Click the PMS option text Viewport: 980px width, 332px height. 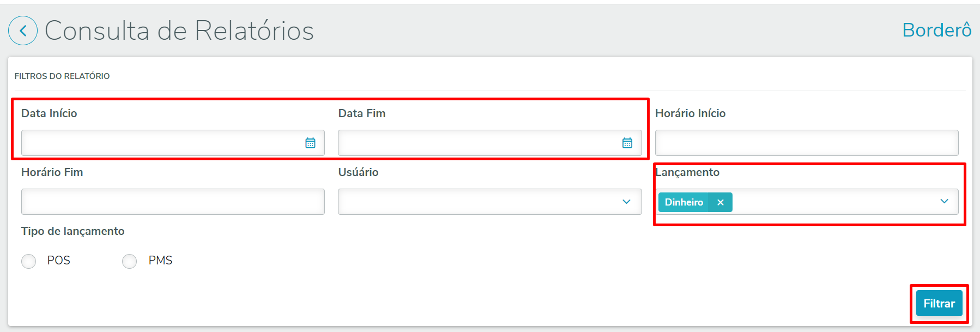click(160, 261)
